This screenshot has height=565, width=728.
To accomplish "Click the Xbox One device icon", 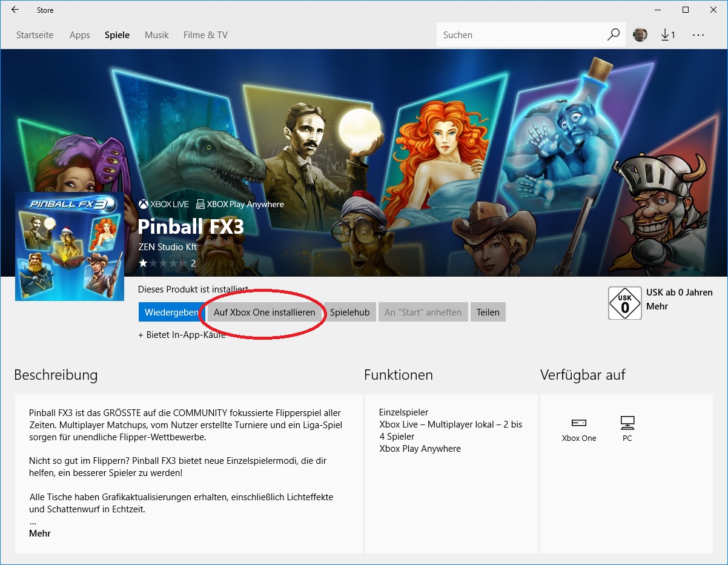I will click(579, 423).
